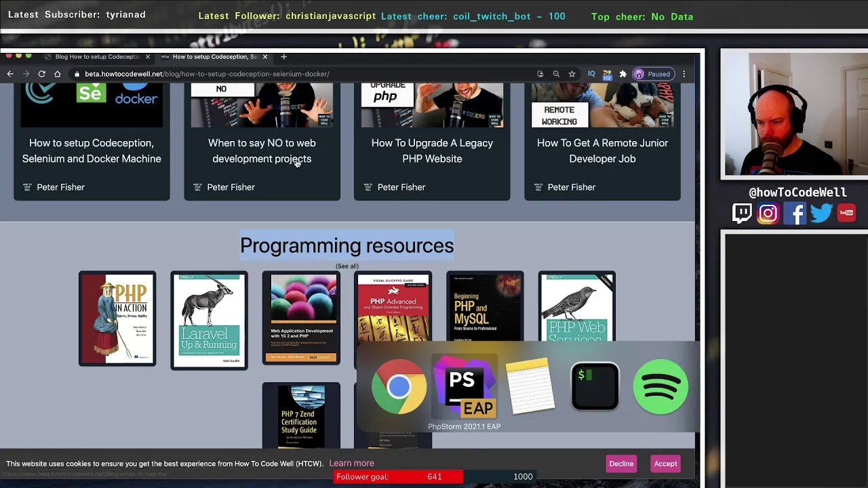Click the Follower goal progress bar
This screenshot has height=488, width=868.
434,476
